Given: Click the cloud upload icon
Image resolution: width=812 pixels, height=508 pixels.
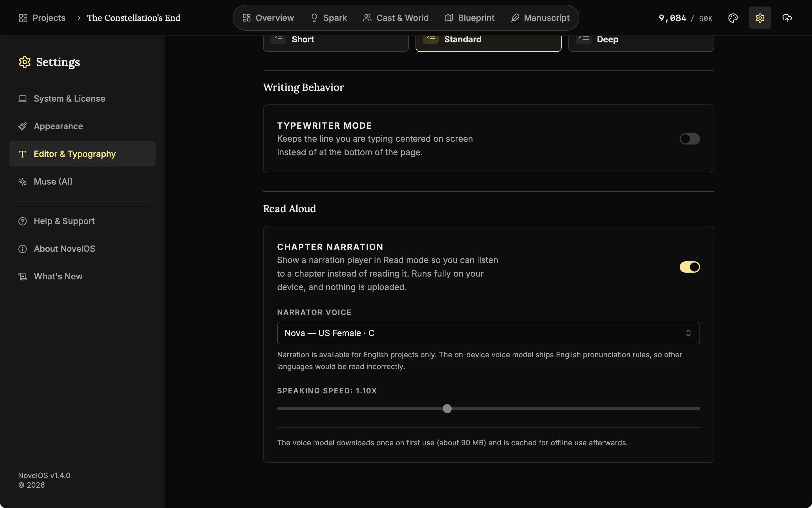Looking at the screenshot, I should coord(787,18).
